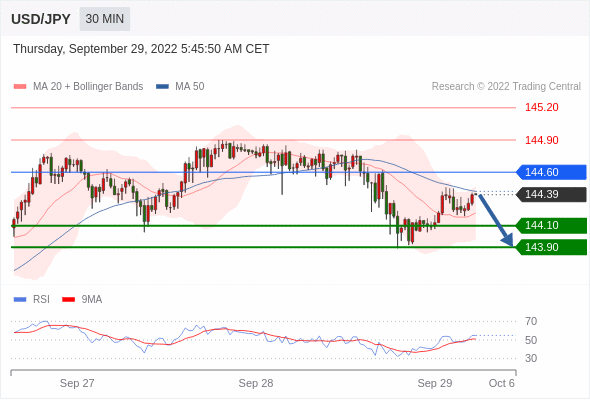The height and width of the screenshot is (400, 590).
Task: Click the 145.20 resistance level label
Action: coord(541,107)
